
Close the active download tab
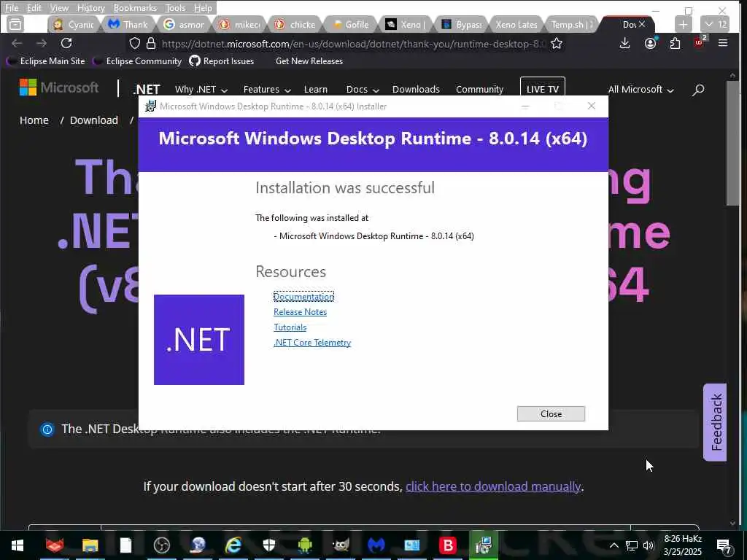642,24
